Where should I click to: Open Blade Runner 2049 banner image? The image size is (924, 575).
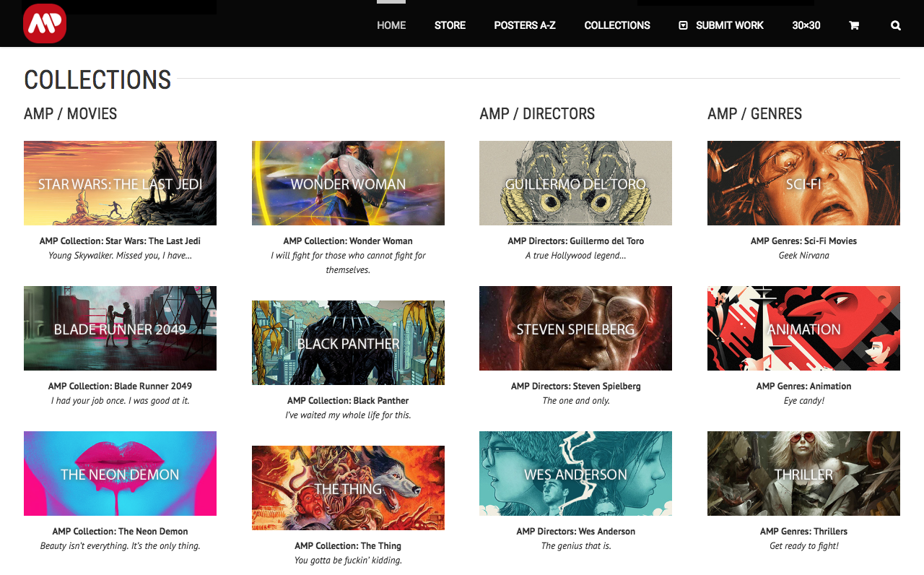120,328
